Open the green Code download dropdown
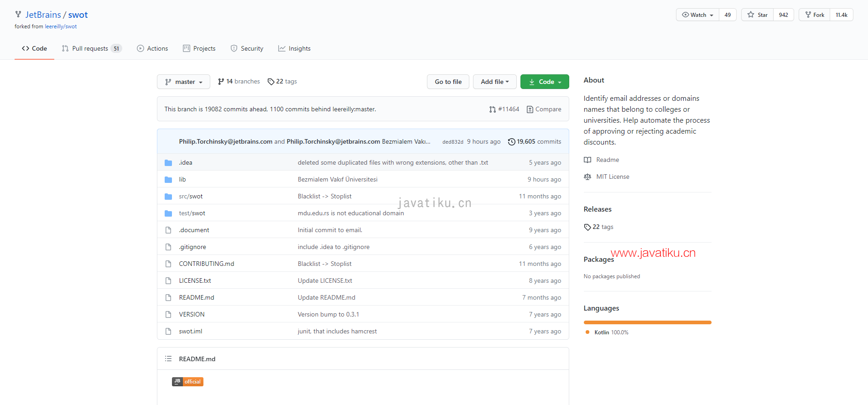This screenshot has width=868, height=405. click(x=545, y=82)
